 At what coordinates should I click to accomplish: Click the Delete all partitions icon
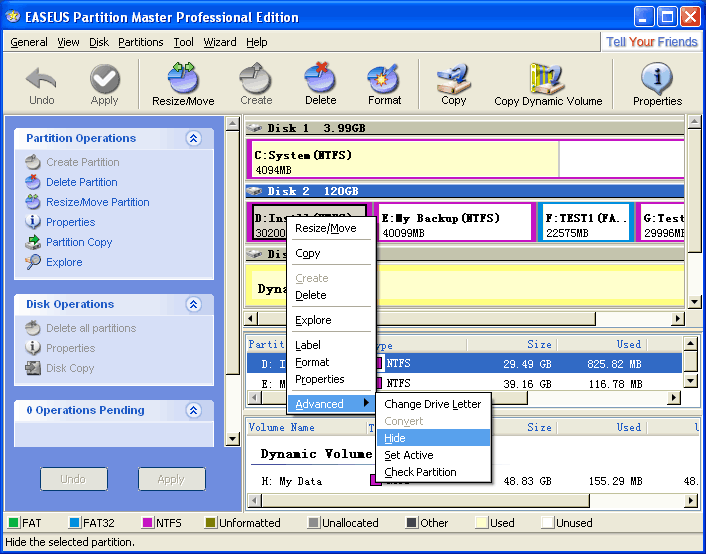(x=33, y=328)
